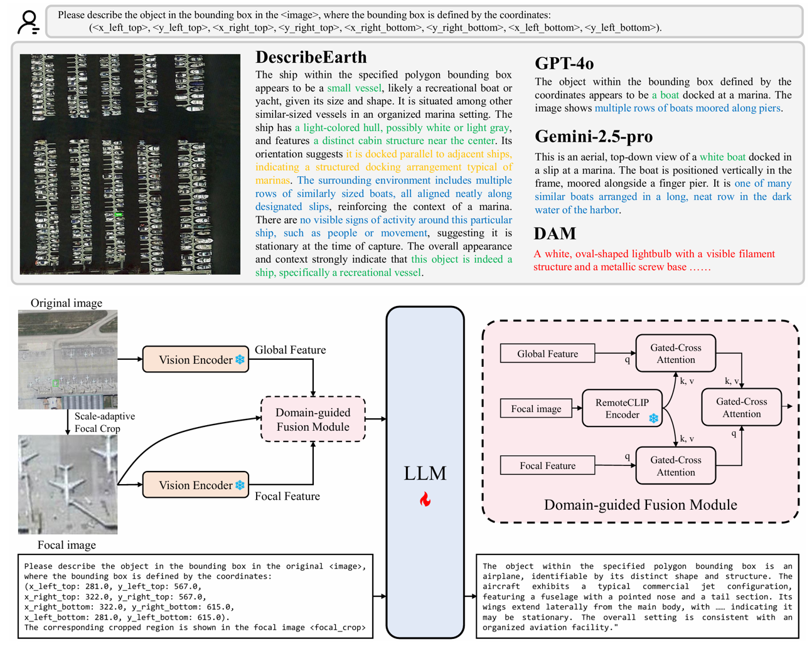Click the snowflake icon on the upper Vision Encoder
Image resolution: width=812 pixels, height=649 pixels.
click(240, 360)
